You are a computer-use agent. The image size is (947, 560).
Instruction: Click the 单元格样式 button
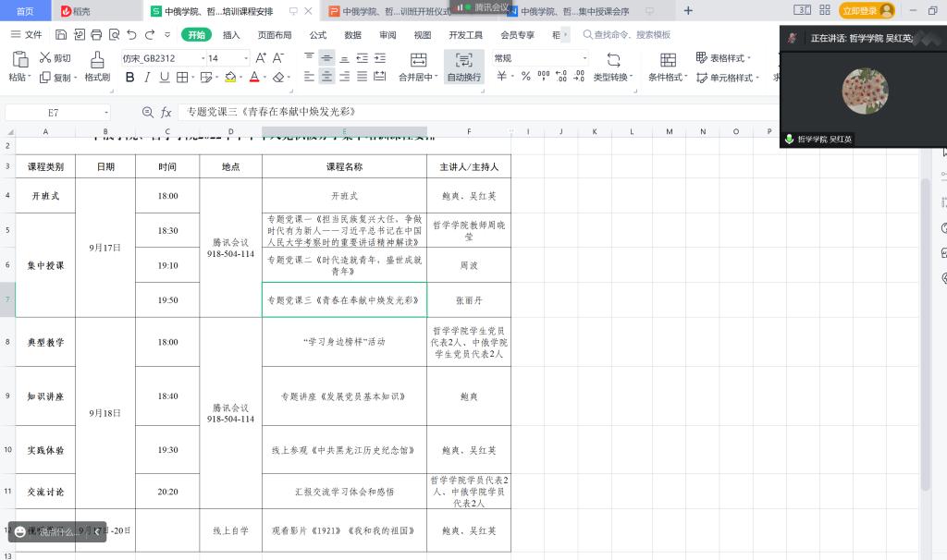tap(727, 78)
